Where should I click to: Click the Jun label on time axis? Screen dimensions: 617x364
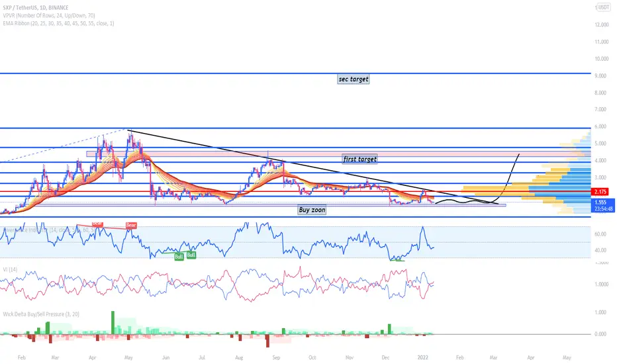pos(166,357)
